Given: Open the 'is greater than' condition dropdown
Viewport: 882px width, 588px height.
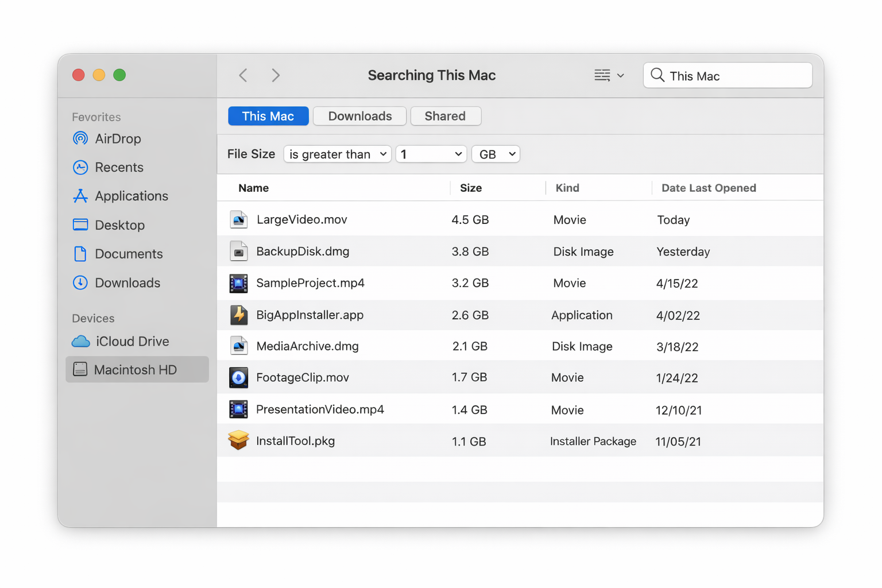Looking at the screenshot, I should pyautogui.click(x=338, y=154).
